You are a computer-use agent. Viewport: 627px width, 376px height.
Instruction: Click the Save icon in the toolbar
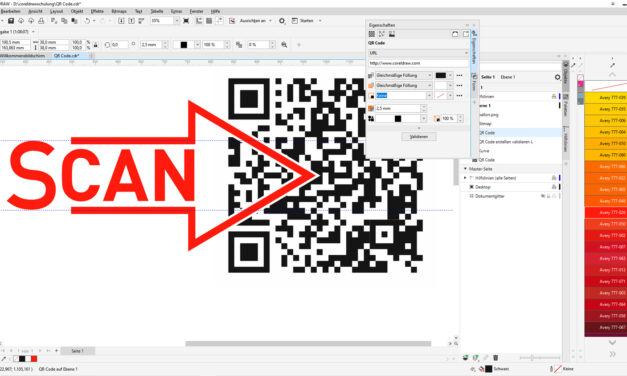(11, 21)
